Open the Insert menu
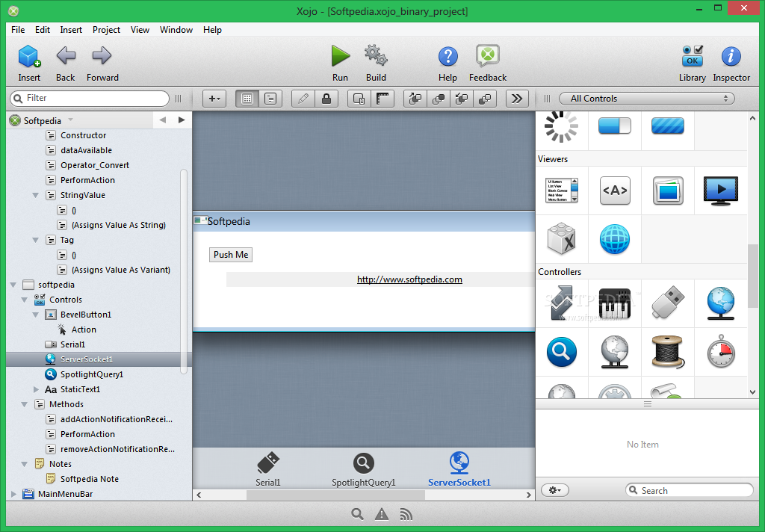 pos(71,30)
